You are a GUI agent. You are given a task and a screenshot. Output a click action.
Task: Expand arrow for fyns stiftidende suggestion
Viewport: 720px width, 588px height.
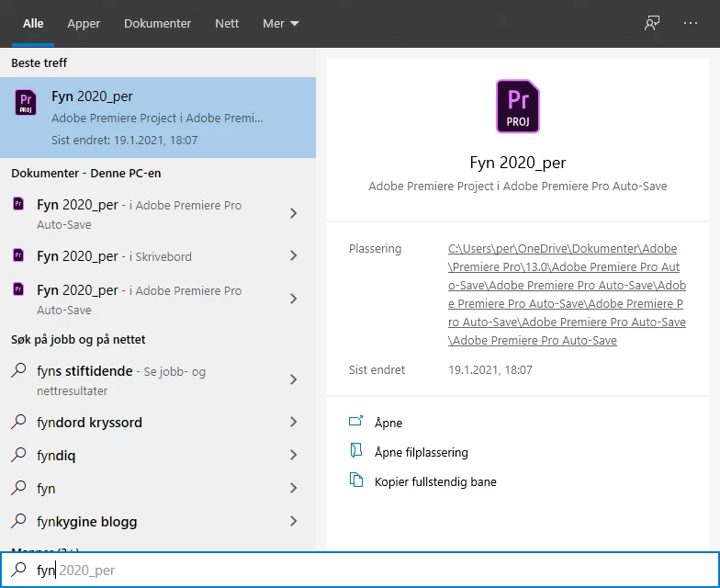click(x=294, y=379)
